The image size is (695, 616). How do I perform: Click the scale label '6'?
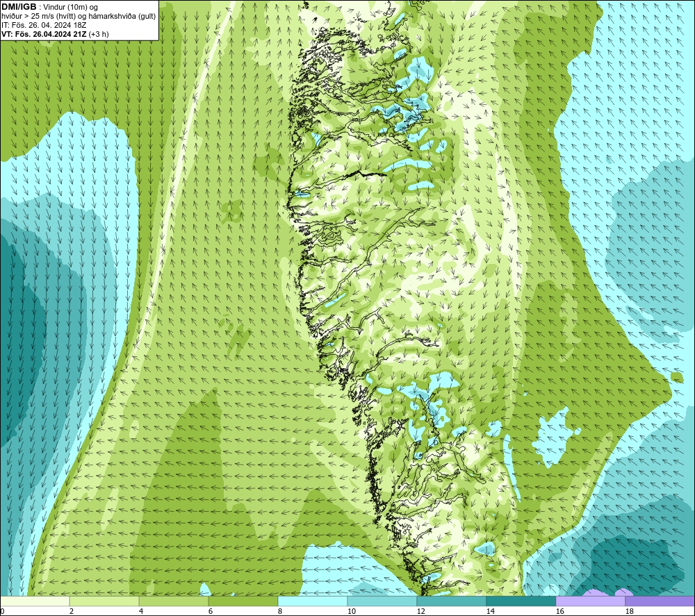211,611
